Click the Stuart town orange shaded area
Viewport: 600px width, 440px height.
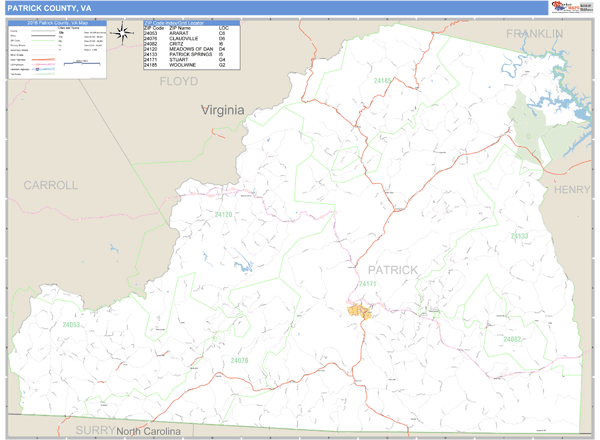(x=359, y=311)
